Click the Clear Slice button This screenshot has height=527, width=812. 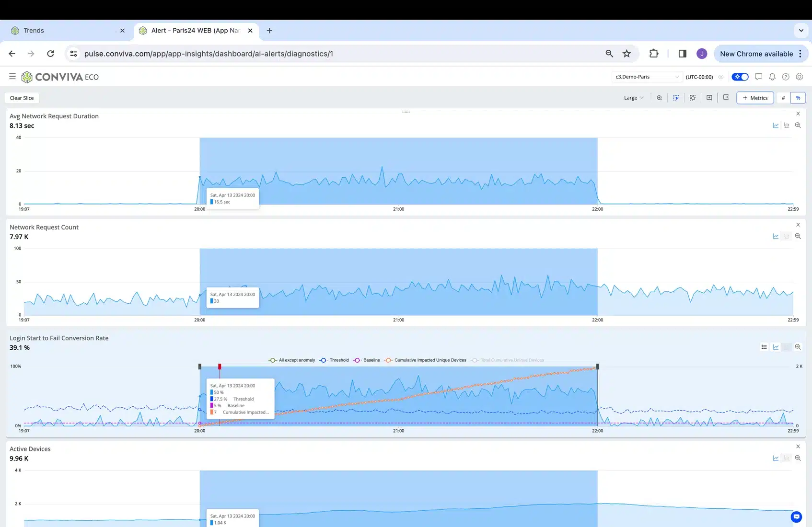point(22,98)
